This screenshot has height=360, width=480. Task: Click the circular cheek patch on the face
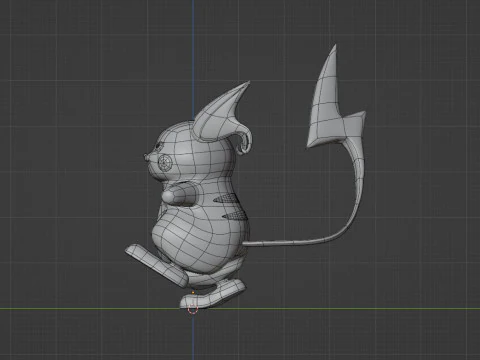(x=165, y=163)
